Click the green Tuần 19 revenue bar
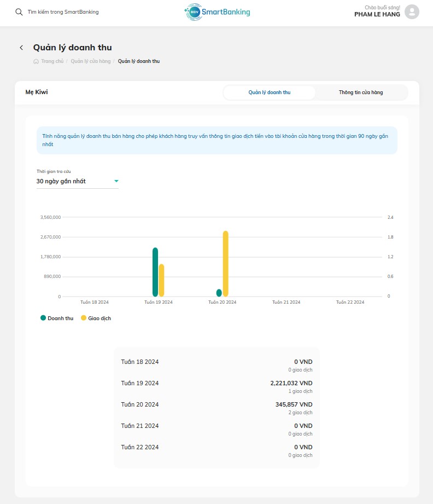 155,272
